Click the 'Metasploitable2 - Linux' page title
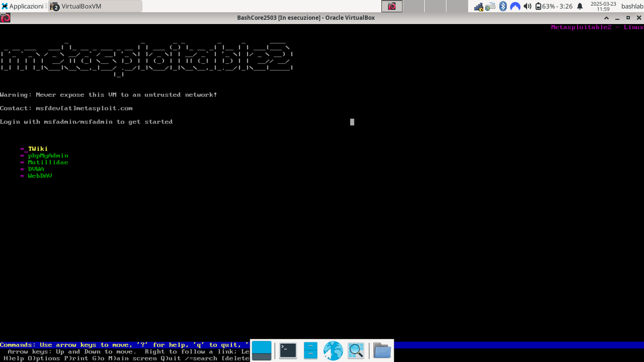 pyautogui.click(x=597, y=27)
